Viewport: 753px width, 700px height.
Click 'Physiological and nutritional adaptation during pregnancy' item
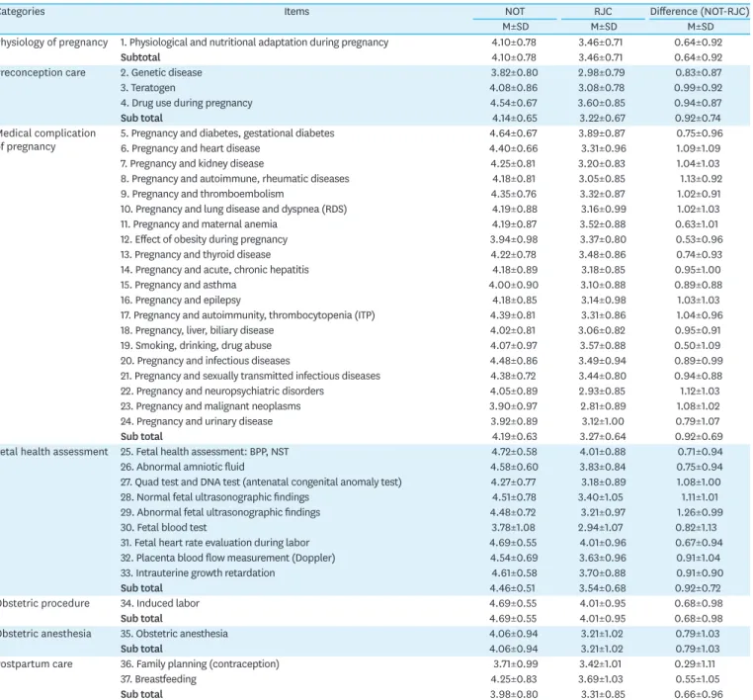coord(255,43)
